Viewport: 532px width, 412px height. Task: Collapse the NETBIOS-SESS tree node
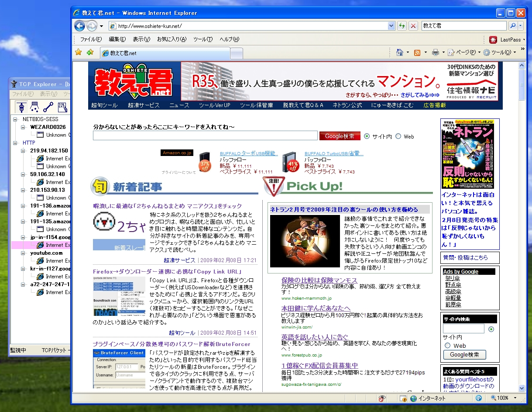click(x=15, y=119)
